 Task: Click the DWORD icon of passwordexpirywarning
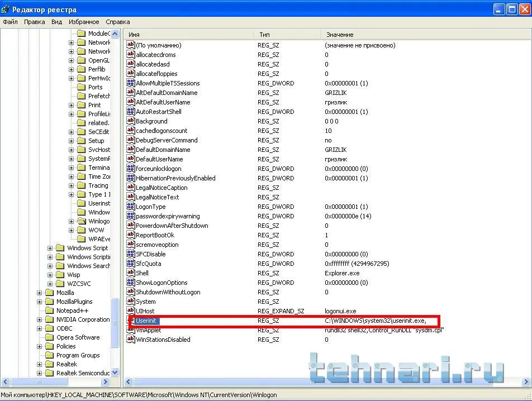(x=131, y=216)
